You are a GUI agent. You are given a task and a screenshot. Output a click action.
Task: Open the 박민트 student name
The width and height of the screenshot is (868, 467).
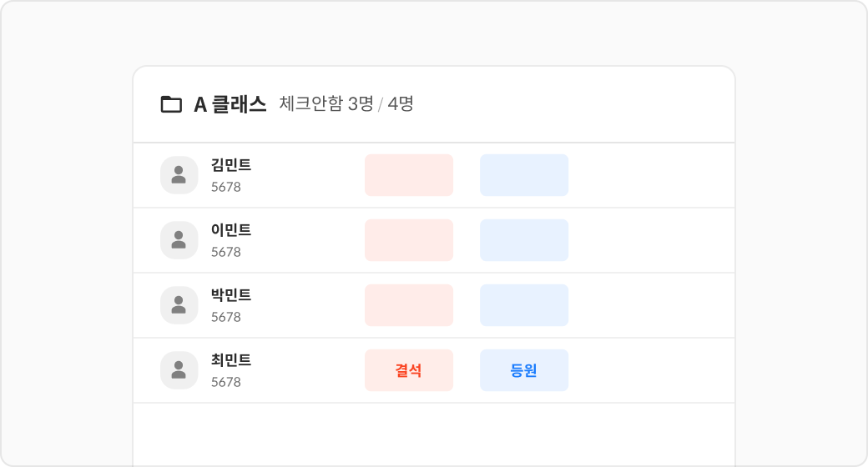point(231,295)
